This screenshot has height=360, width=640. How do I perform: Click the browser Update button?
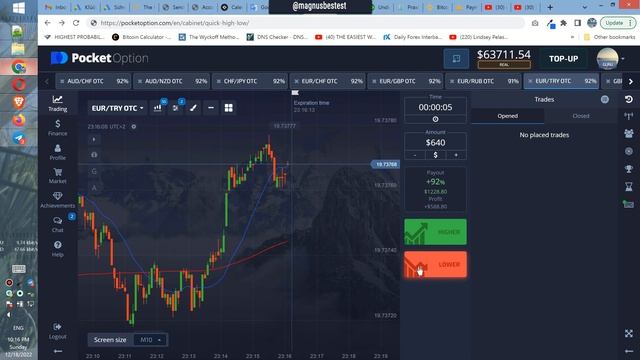tap(618, 23)
